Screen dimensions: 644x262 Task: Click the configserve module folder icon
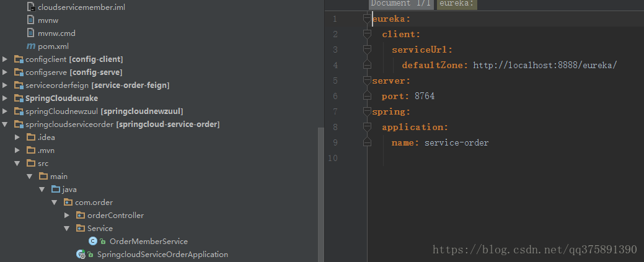(19, 72)
